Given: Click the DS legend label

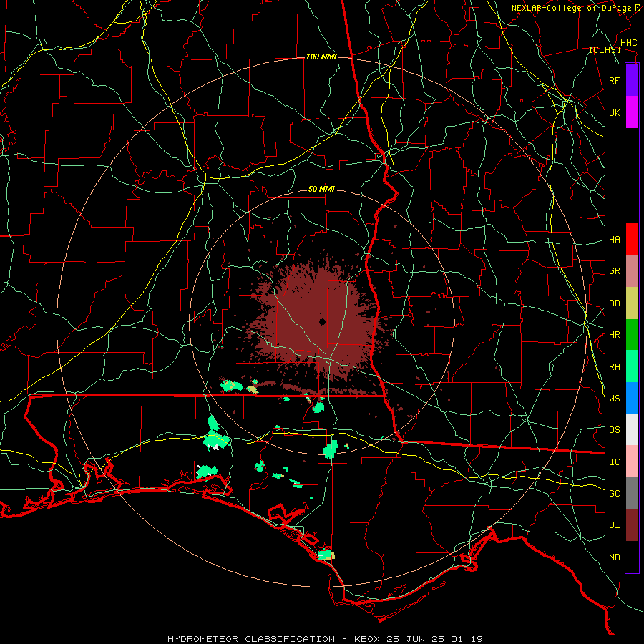Looking at the screenshot, I should [614, 430].
